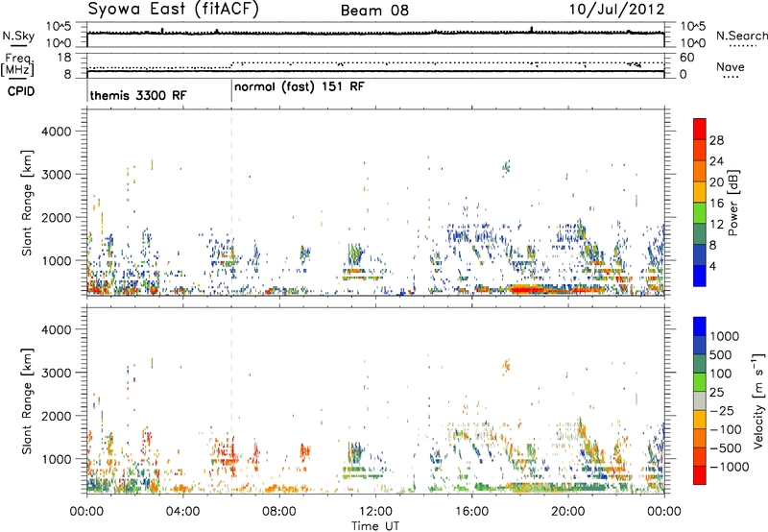Select the "N.Sky" legend label
768x532 pixels.
(18, 36)
